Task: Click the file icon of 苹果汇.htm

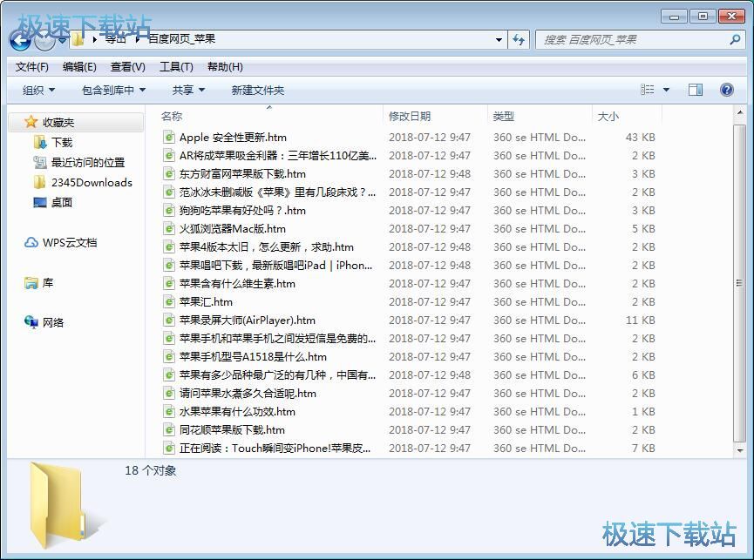Action: [168, 301]
